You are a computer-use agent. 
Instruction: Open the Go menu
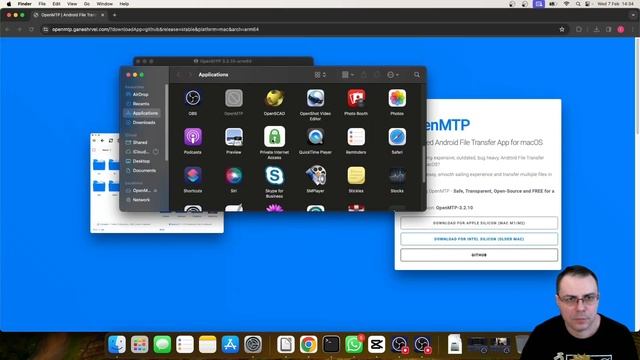87,4
